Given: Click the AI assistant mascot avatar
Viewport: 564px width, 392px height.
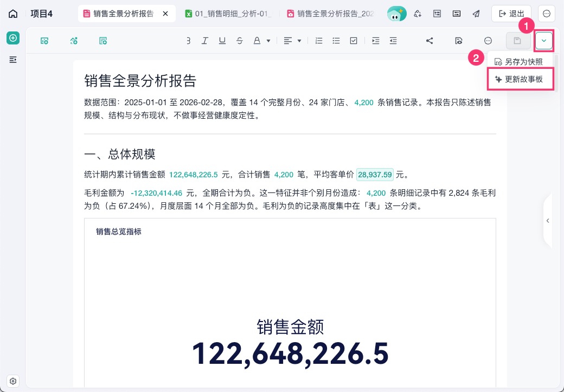Looking at the screenshot, I should point(397,14).
